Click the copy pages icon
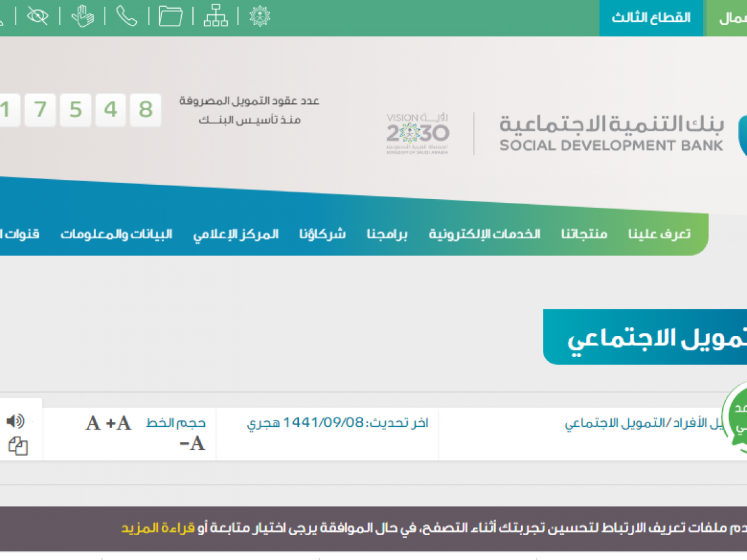This screenshot has height=560, width=747. pyautogui.click(x=18, y=446)
